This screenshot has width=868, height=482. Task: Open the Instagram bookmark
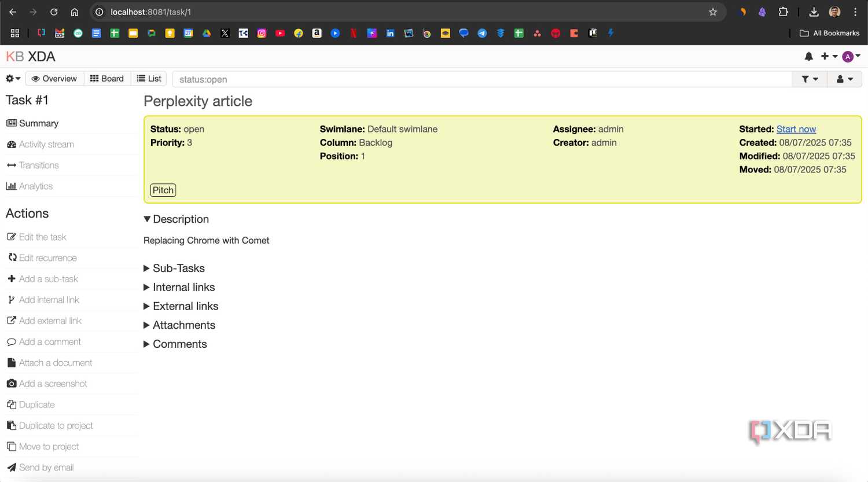coord(262,33)
